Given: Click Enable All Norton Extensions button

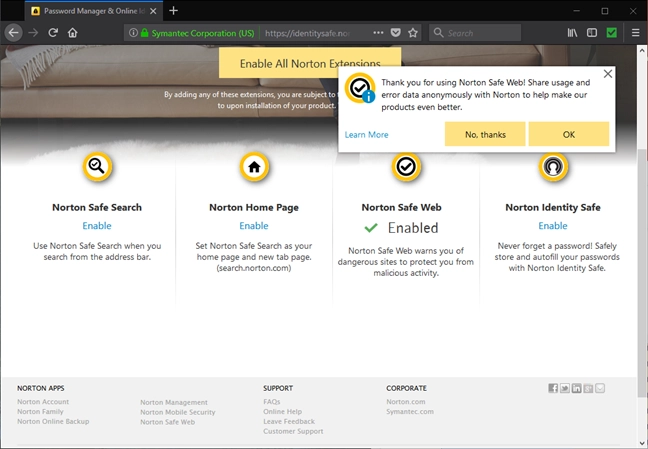Looking at the screenshot, I should tap(310, 63).
